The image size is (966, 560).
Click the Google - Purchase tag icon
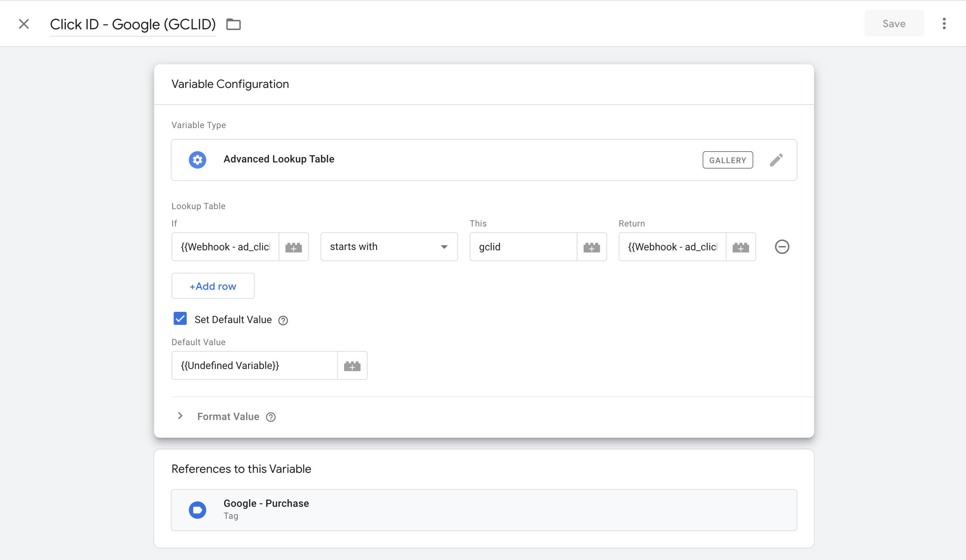click(198, 510)
